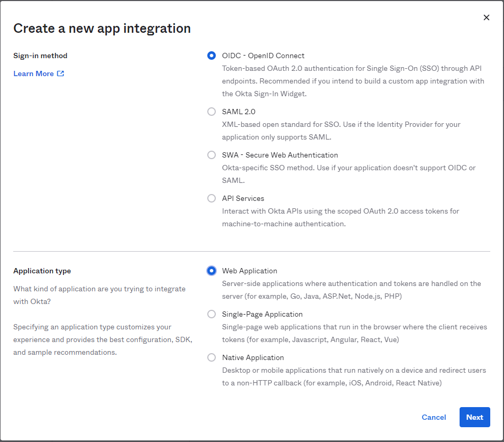Image resolution: width=504 pixels, height=442 pixels.
Task: Click the 'OIDC - OpenID Connect' label
Action: tap(263, 56)
